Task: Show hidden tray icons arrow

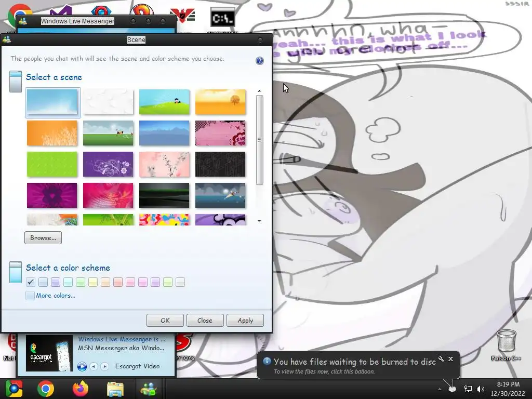Action: (x=440, y=389)
